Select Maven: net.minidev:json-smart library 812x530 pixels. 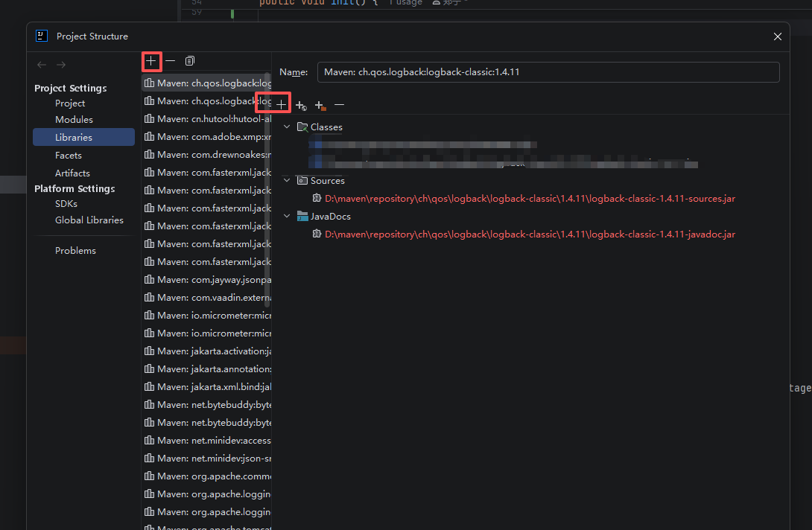[x=206, y=458]
